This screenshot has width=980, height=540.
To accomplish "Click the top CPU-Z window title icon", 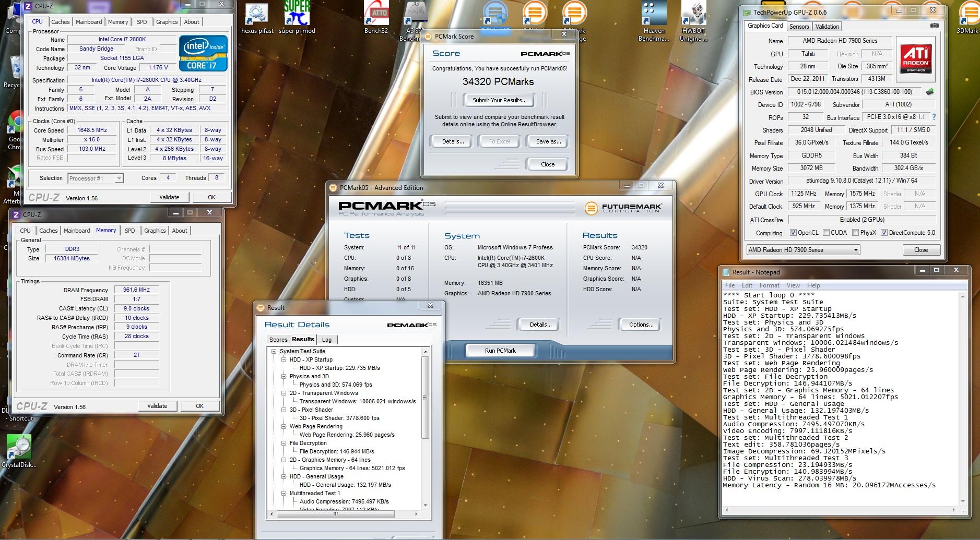I will point(28,6).
